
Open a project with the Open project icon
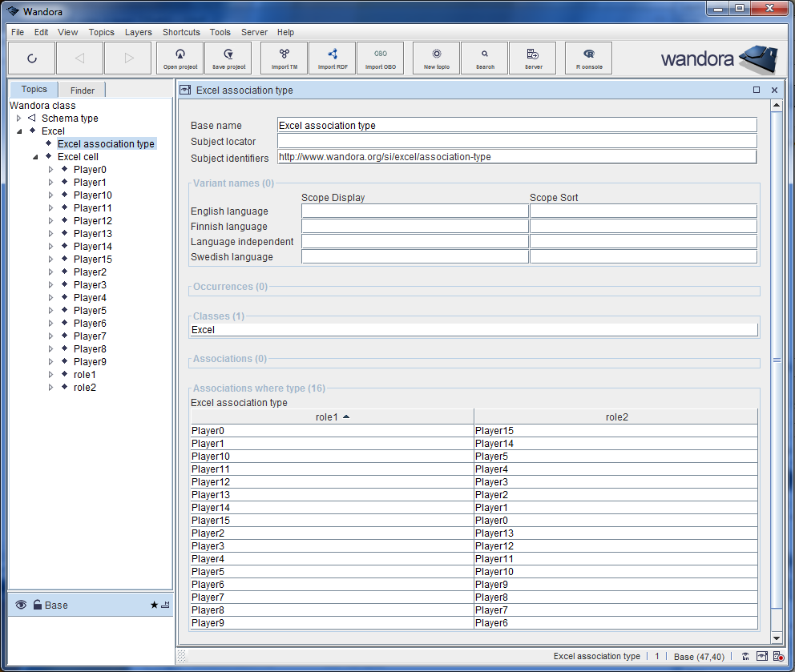pos(180,58)
